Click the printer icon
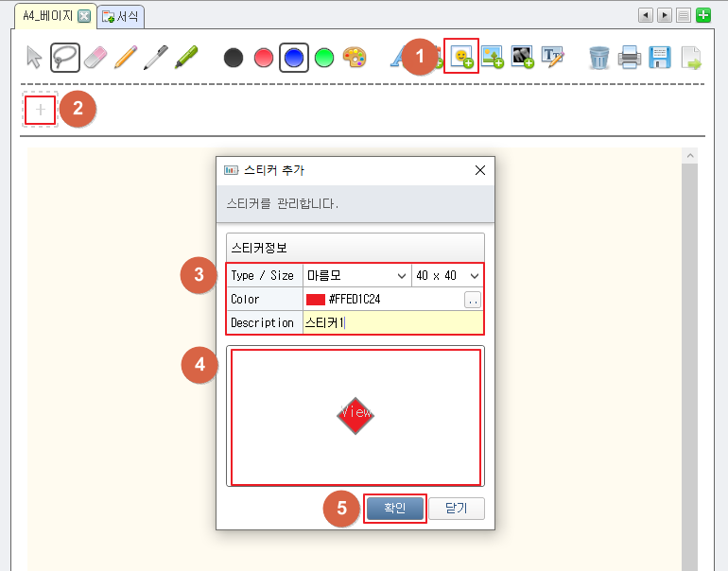The height and width of the screenshot is (571, 728). (x=630, y=58)
